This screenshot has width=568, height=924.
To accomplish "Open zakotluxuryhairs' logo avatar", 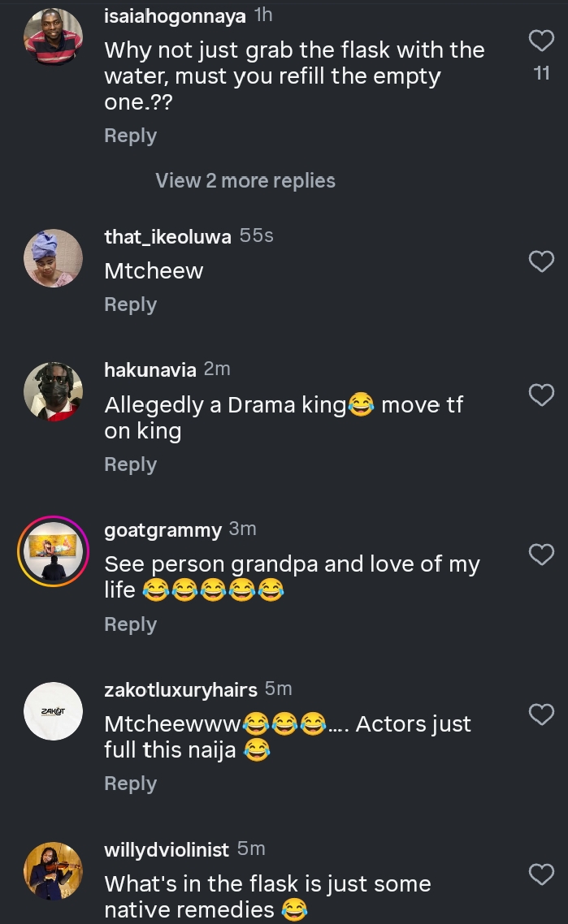I will pos(53,711).
